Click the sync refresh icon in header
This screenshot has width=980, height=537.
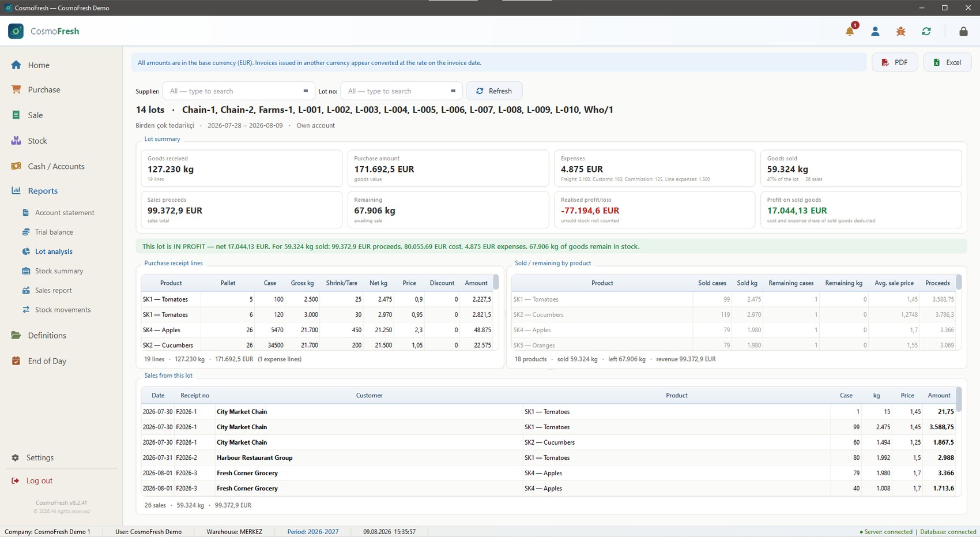click(x=926, y=31)
